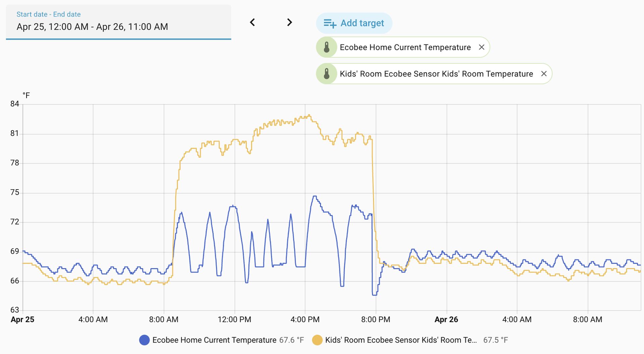Toggle Kids' Room Ecobee Sensor legend label
This screenshot has width=644, height=354.
(401, 340)
